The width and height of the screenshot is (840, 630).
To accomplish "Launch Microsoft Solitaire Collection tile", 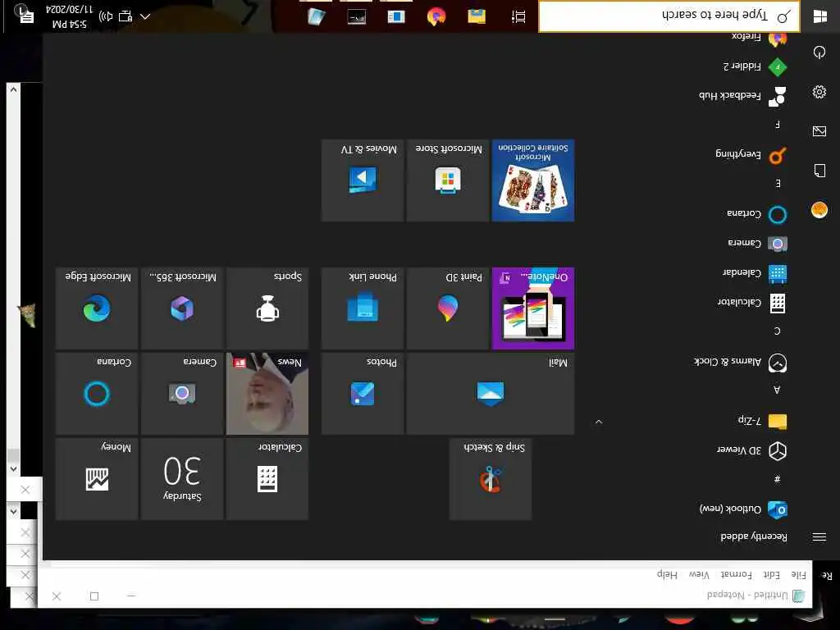I will 533,180.
